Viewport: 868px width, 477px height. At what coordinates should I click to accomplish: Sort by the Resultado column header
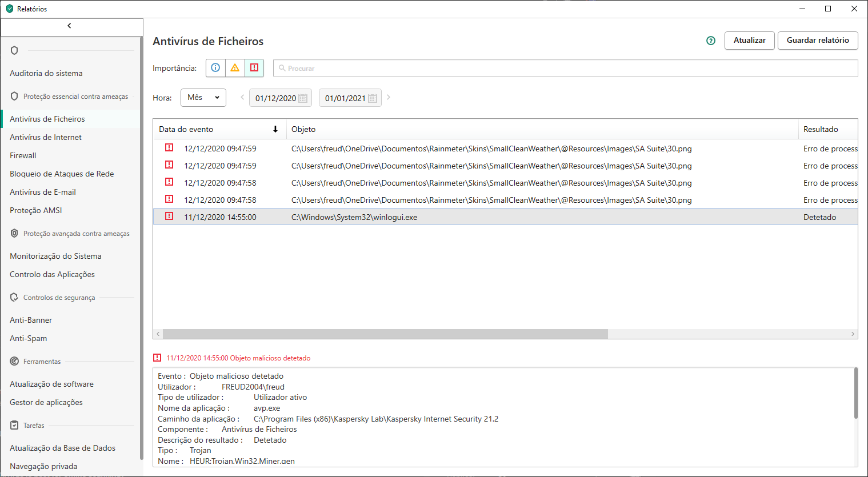click(828, 129)
